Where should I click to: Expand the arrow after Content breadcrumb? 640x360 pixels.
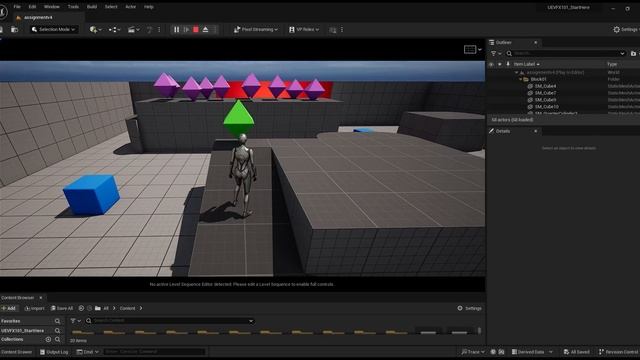click(141, 308)
